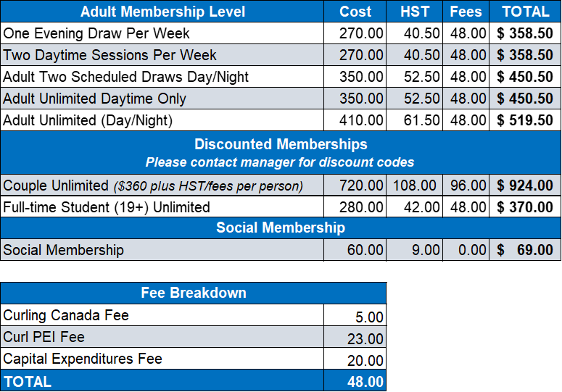Viewport: 562px width, 392px height.
Task: Select the Fees column header
Action: 466,12
